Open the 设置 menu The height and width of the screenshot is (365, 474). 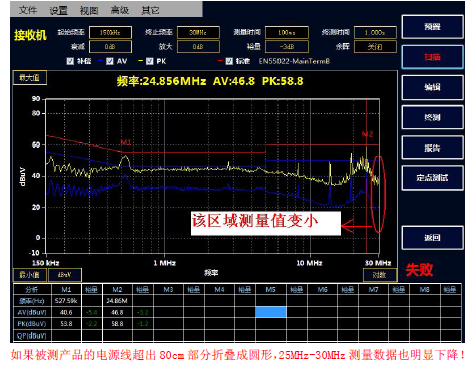[x=58, y=10]
